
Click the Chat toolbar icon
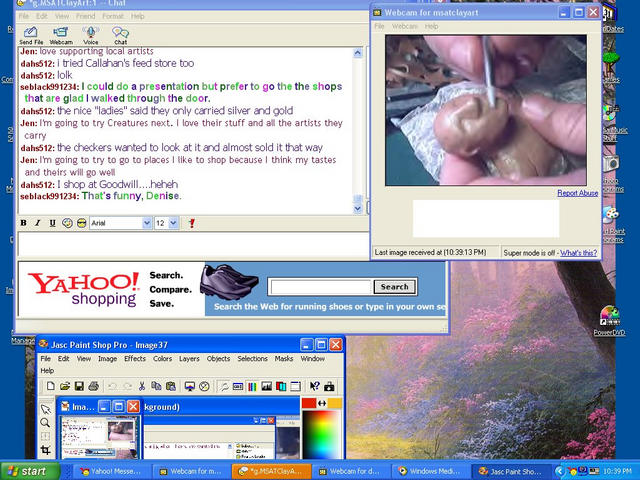pyautogui.click(x=120, y=36)
